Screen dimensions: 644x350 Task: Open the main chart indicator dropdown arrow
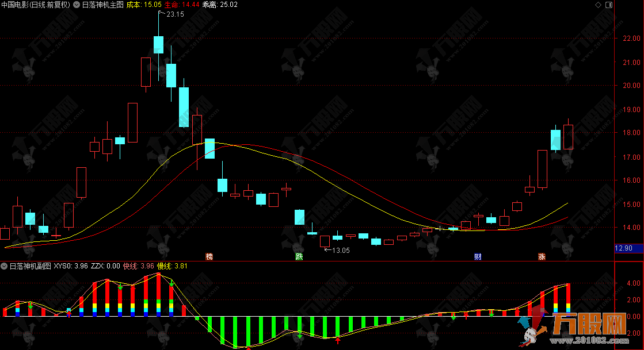tap(77, 5)
